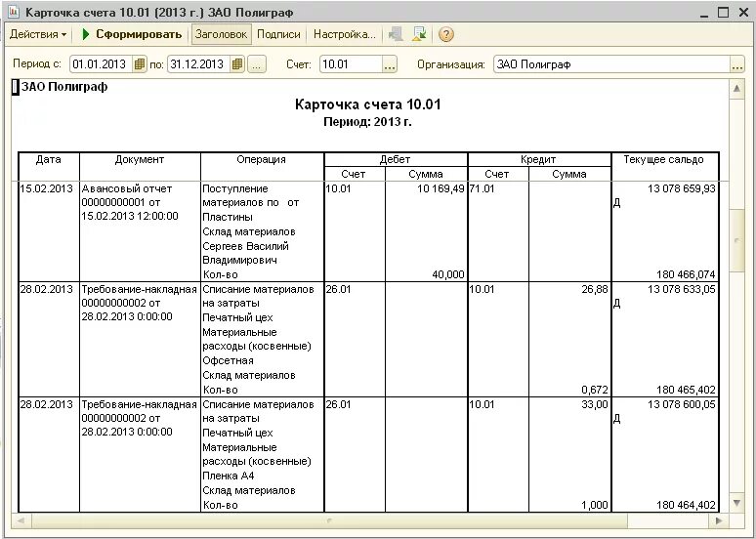Click the Кредит column header
756x539 pixels.
pos(538,159)
